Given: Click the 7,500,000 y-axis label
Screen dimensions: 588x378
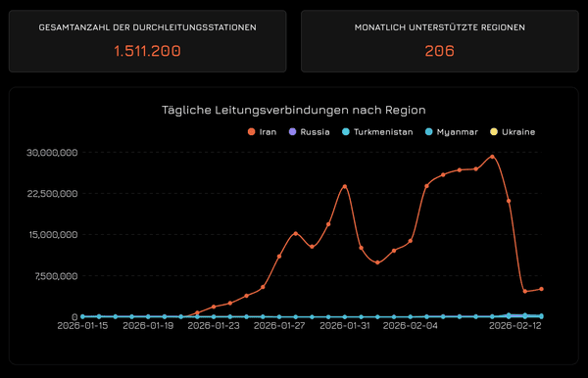Looking at the screenshot, I should pos(56,276).
